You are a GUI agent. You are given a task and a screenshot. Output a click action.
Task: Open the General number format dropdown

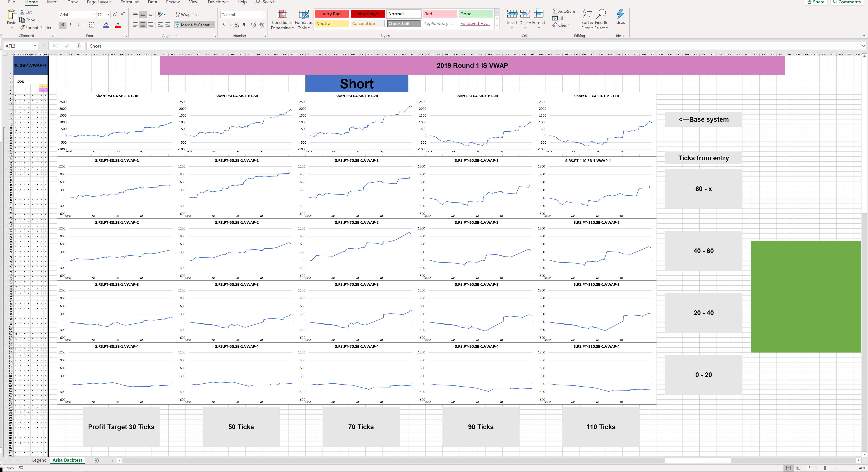[263, 15]
